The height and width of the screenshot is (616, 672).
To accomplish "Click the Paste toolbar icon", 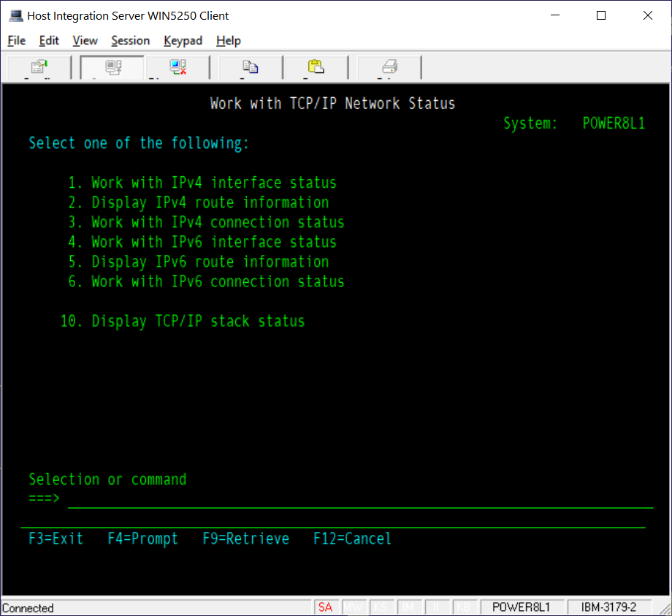I will click(316, 66).
